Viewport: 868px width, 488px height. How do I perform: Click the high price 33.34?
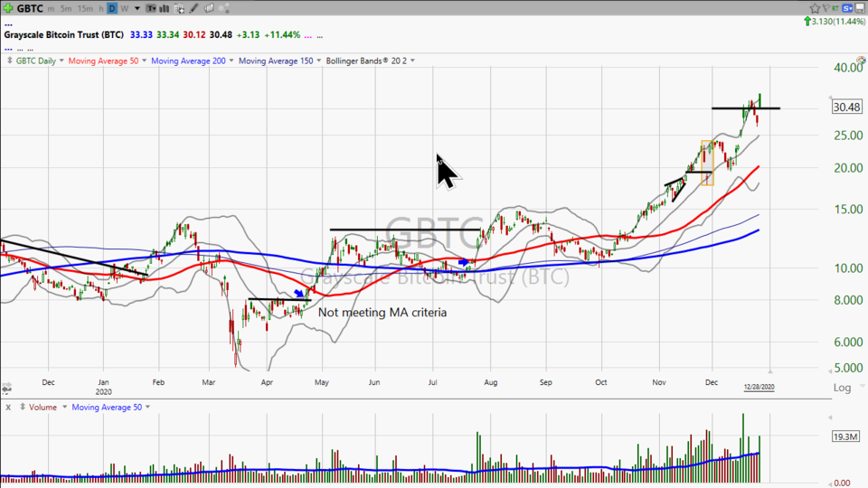click(168, 35)
